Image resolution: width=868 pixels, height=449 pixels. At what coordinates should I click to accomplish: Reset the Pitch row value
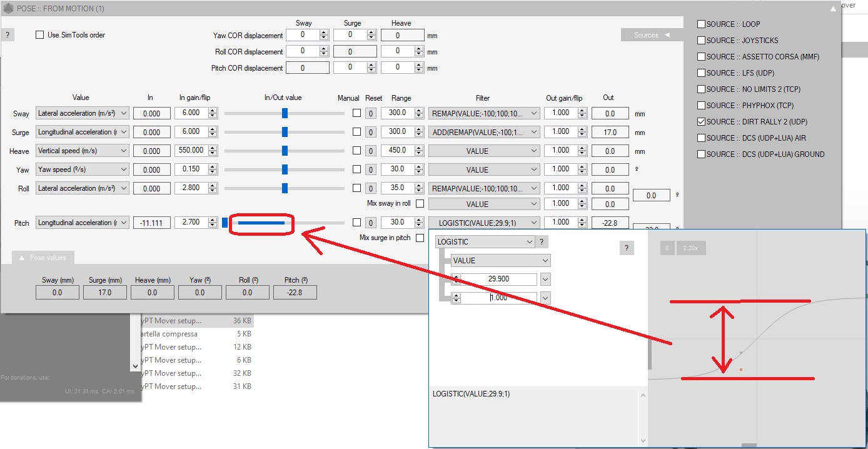pyautogui.click(x=371, y=223)
